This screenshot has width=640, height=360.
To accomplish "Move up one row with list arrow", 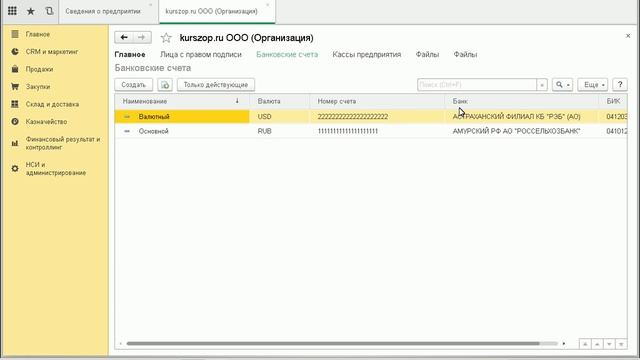I will pyautogui.click(x=597, y=344).
